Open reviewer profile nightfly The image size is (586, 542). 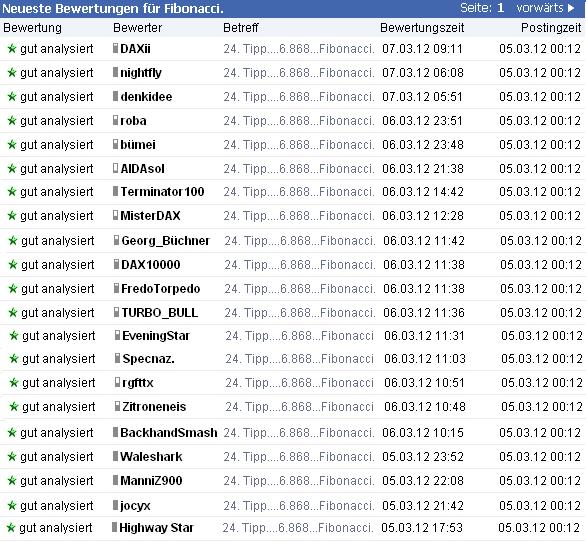(x=141, y=73)
